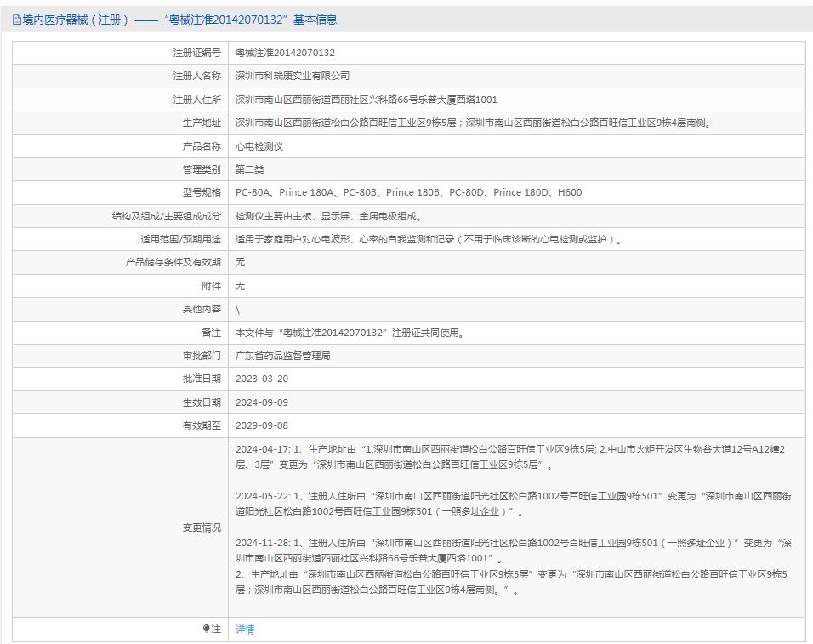Click the 适用范围/预期用途 description text

pos(428,239)
